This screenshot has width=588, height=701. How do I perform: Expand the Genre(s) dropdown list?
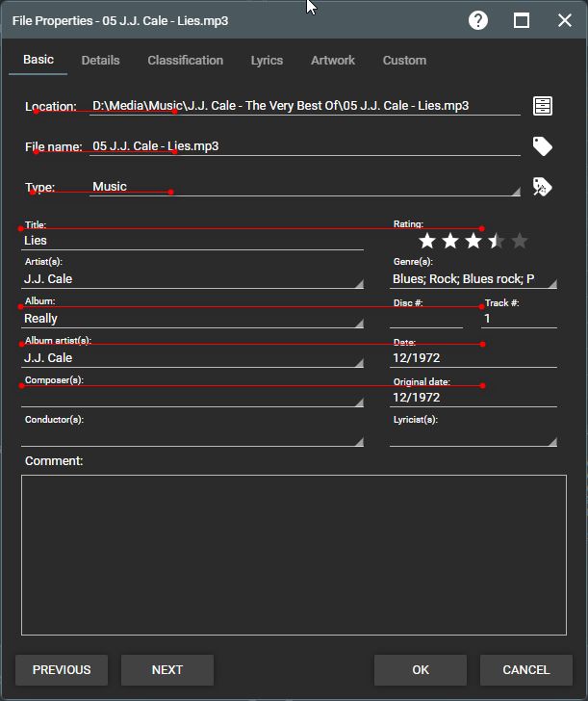pyautogui.click(x=552, y=283)
